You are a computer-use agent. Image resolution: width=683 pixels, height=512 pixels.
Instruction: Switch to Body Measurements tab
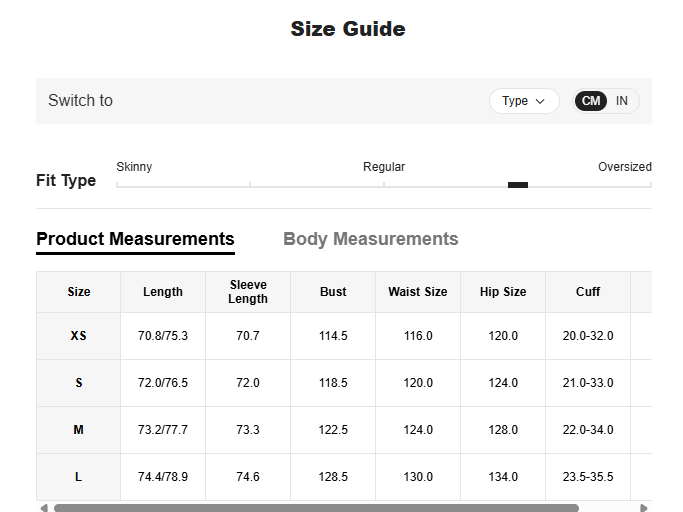[x=370, y=239]
